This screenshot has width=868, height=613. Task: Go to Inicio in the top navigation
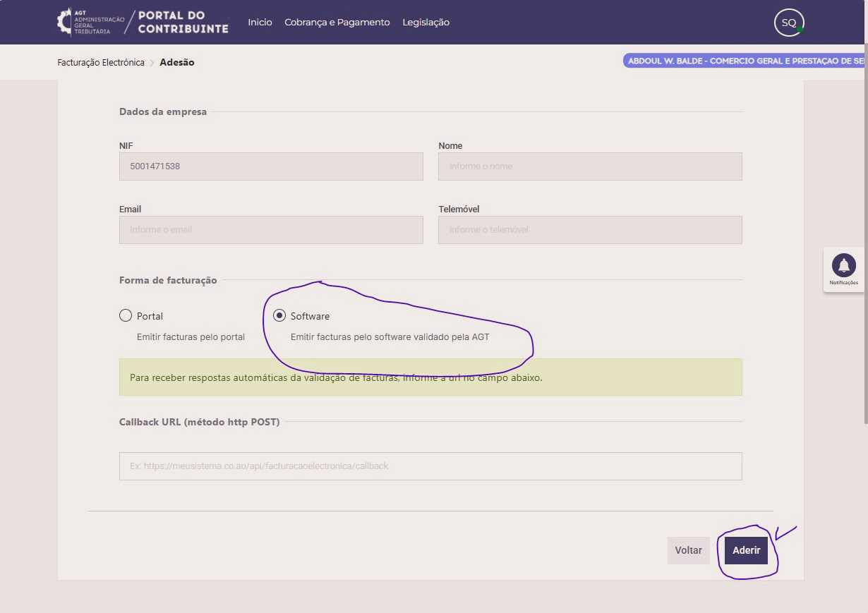[260, 23]
